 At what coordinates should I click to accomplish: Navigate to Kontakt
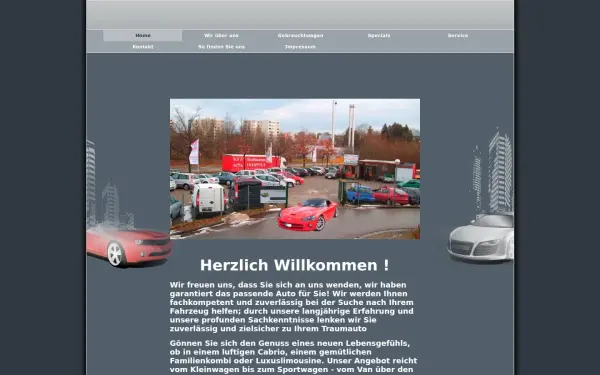coord(143,47)
